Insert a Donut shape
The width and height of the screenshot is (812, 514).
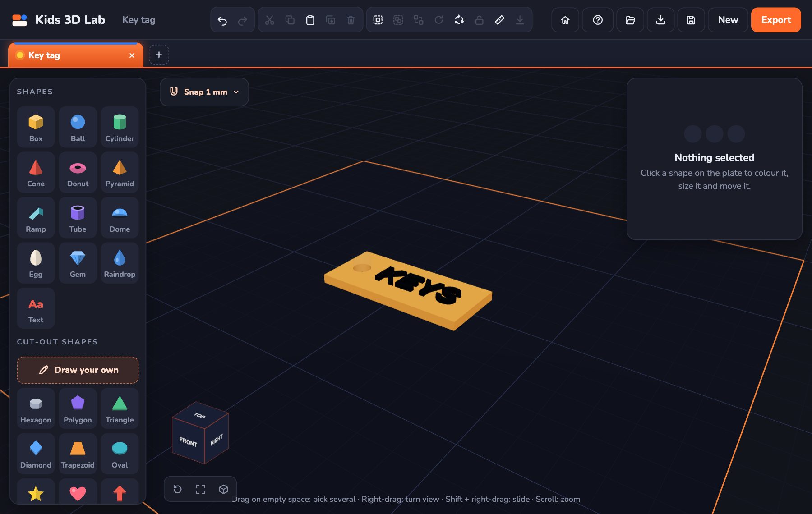click(x=78, y=172)
